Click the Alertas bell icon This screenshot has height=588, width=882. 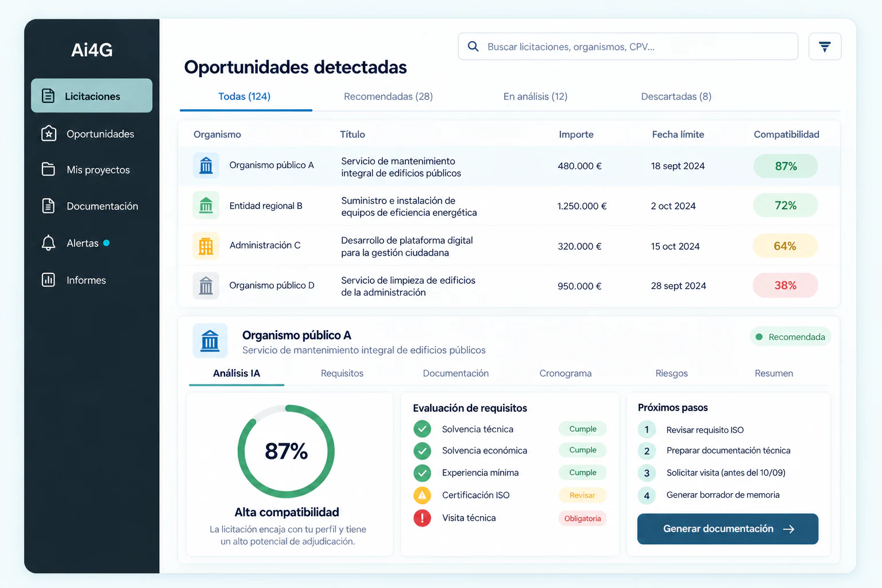click(x=49, y=243)
